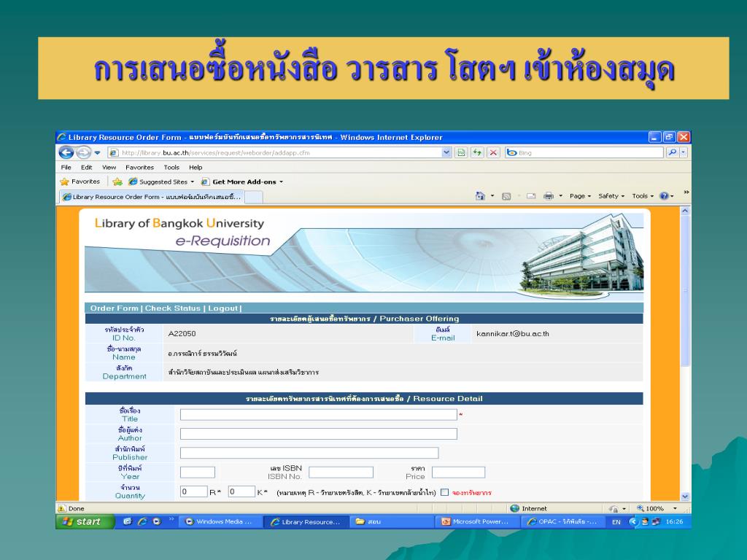Screen dimensions: 747x560
Task: Click the address bar URL field
Action: (x=274, y=153)
